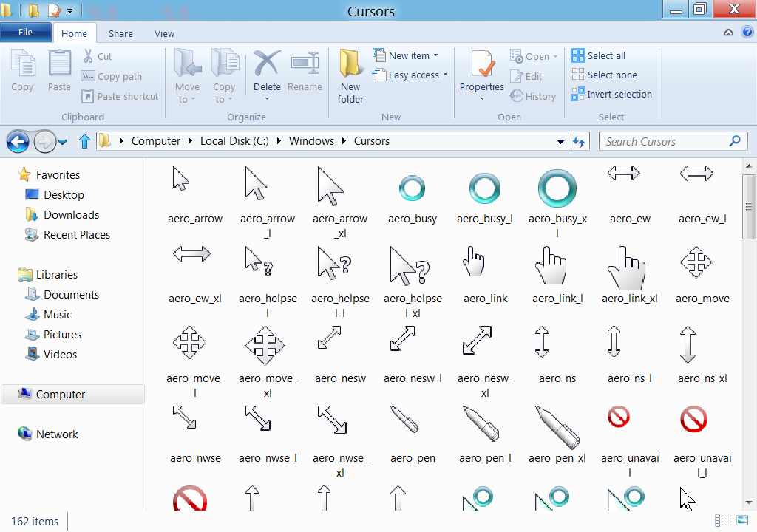757x532 pixels.
Task: Switch to large icons view in the status bar
Action: tap(742, 520)
